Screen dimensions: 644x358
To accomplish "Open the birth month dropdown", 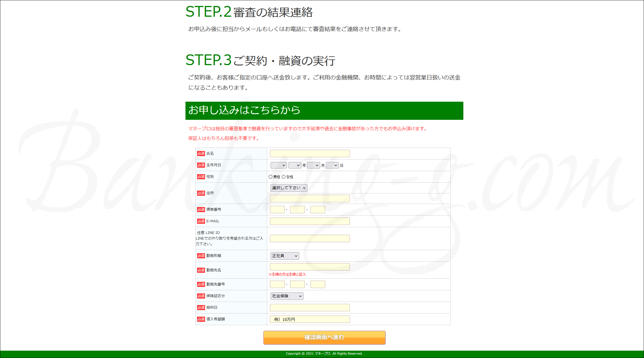I will point(313,165).
